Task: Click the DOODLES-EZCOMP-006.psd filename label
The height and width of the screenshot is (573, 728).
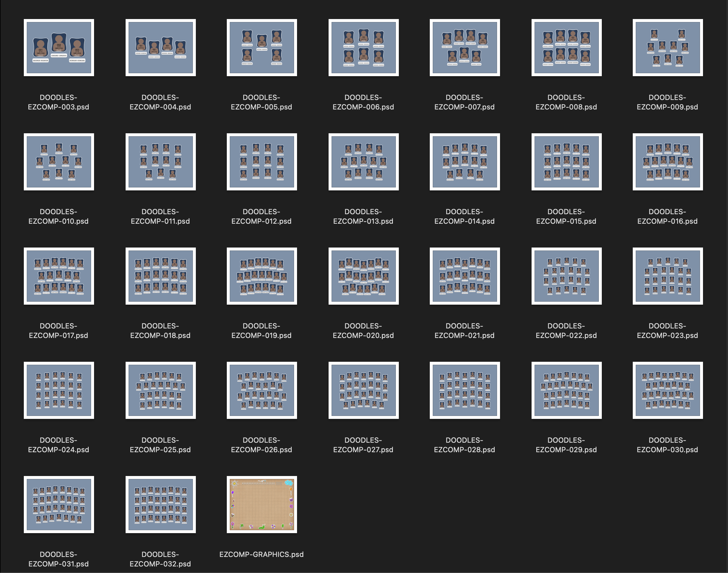Action: point(363,102)
